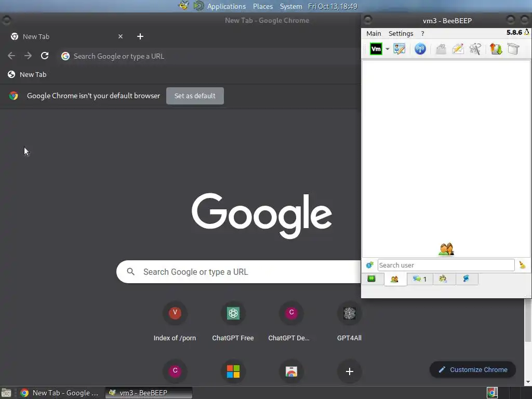Open the Settings menu in BeeBEEP

pyautogui.click(x=401, y=33)
